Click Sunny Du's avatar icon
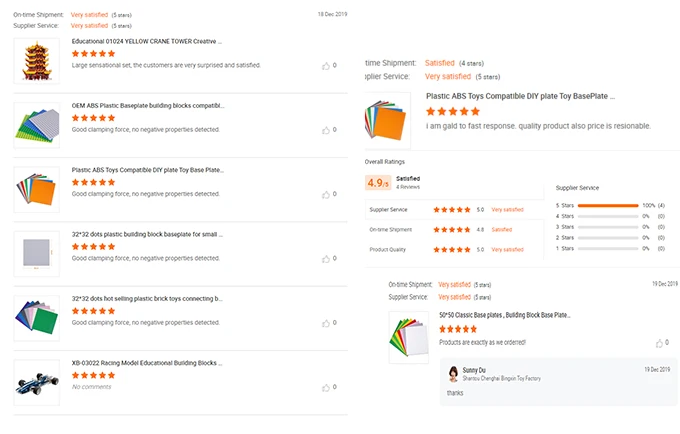The height and width of the screenshot is (434, 680). (455, 371)
